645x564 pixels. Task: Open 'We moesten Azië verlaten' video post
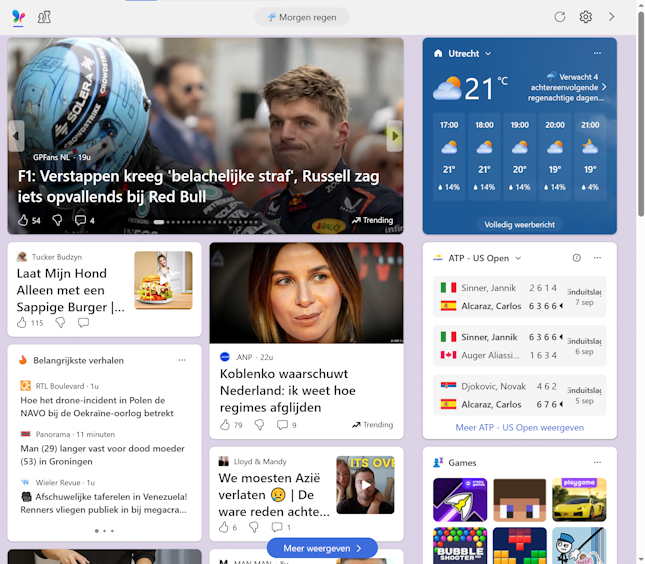[x=274, y=494]
